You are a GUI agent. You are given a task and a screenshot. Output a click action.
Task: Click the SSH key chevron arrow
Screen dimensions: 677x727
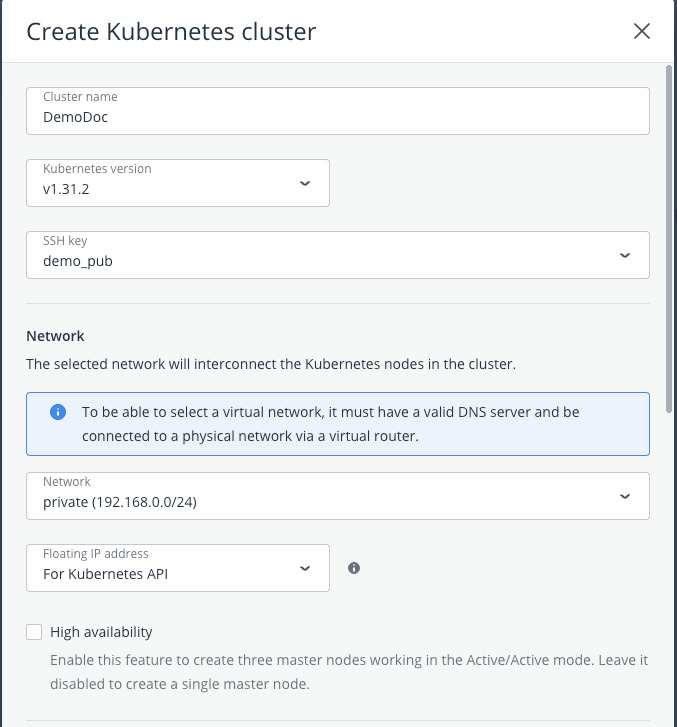(625, 256)
